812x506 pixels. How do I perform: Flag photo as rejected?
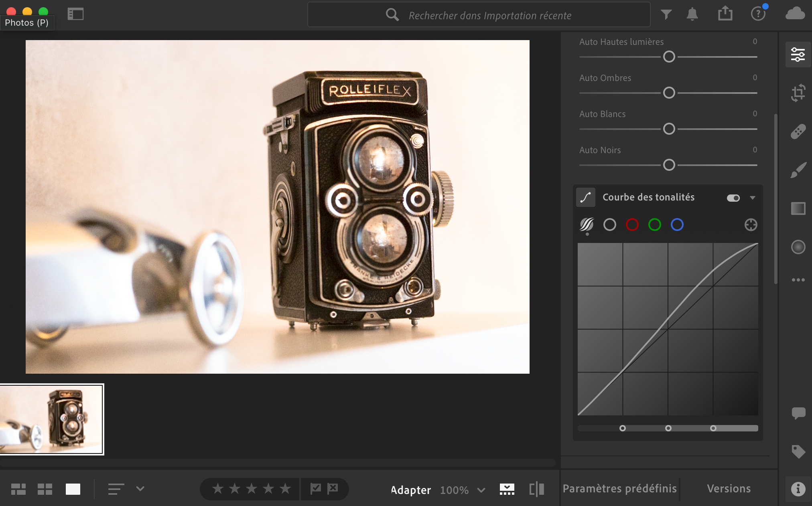click(333, 488)
